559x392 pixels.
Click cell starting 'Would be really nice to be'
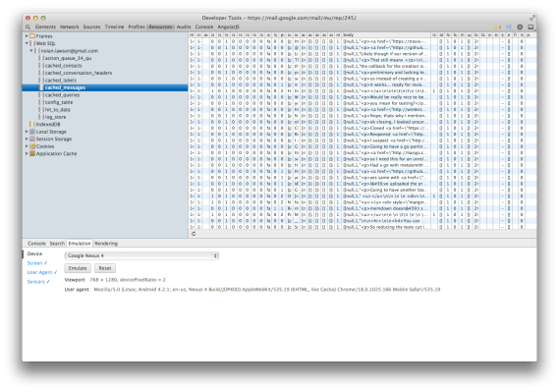tap(386, 97)
